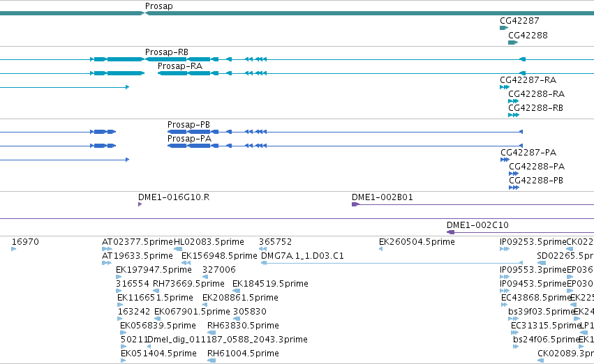Select the EC43868.5prime label
The image size is (594, 364).
tap(535, 298)
